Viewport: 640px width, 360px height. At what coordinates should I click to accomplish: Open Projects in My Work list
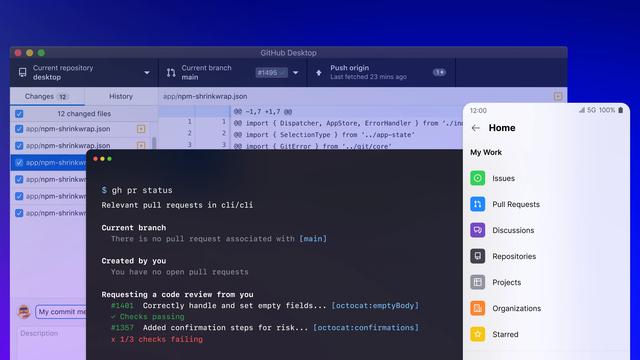click(507, 282)
